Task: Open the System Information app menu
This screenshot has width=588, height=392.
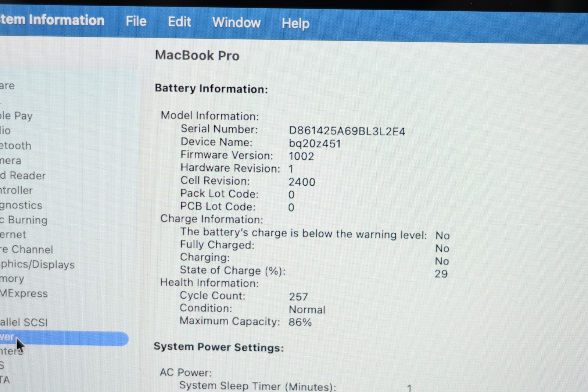Action: click(51, 20)
